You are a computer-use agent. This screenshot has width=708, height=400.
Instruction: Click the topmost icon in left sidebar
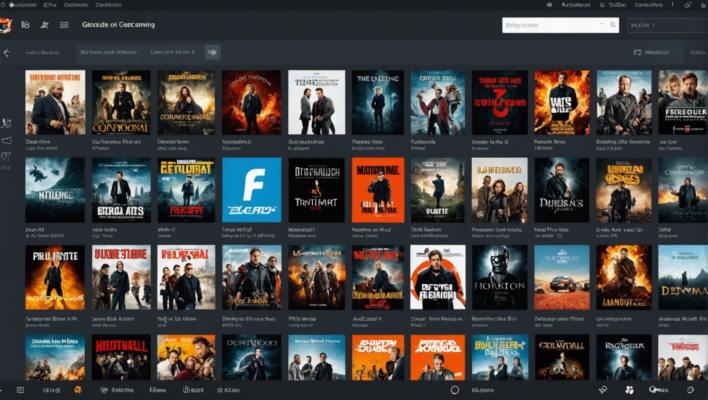click(x=6, y=123)
